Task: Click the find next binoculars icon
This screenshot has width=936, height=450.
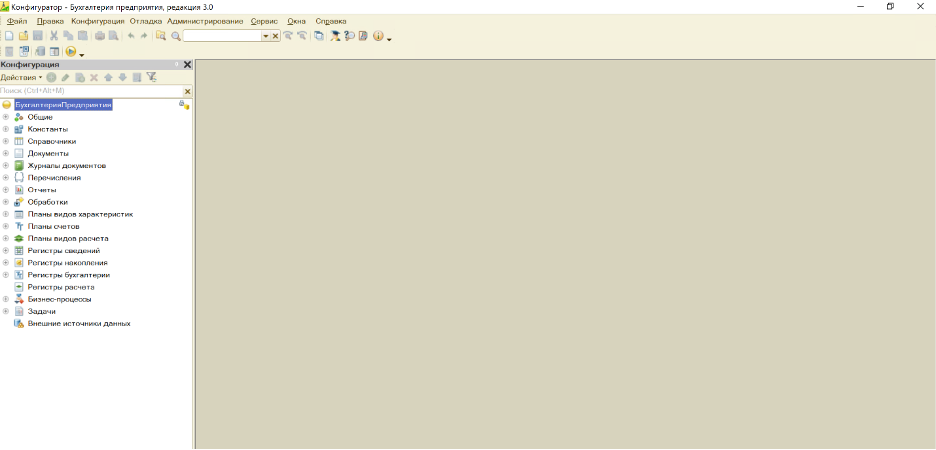Action: coord(288,36)
